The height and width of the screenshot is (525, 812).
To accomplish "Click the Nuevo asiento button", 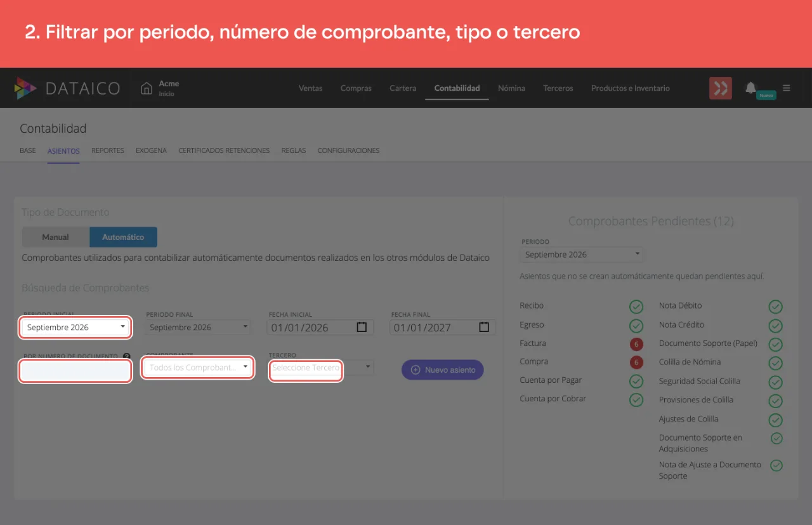I will (x=443, y=369).
